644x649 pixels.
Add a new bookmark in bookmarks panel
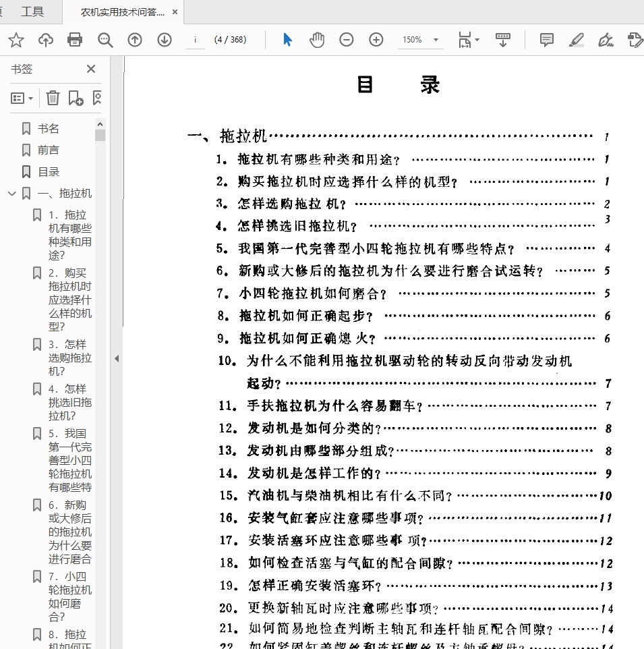coord(76,98)
